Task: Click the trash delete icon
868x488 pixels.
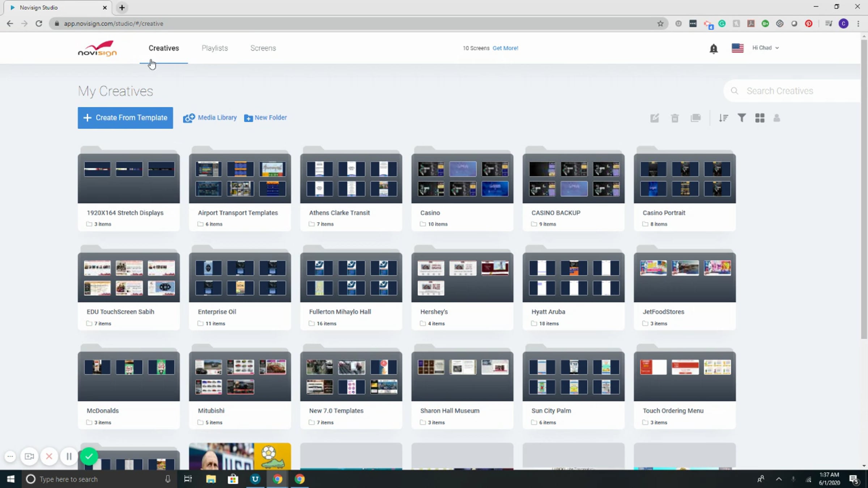Action: tap(675, 118)
